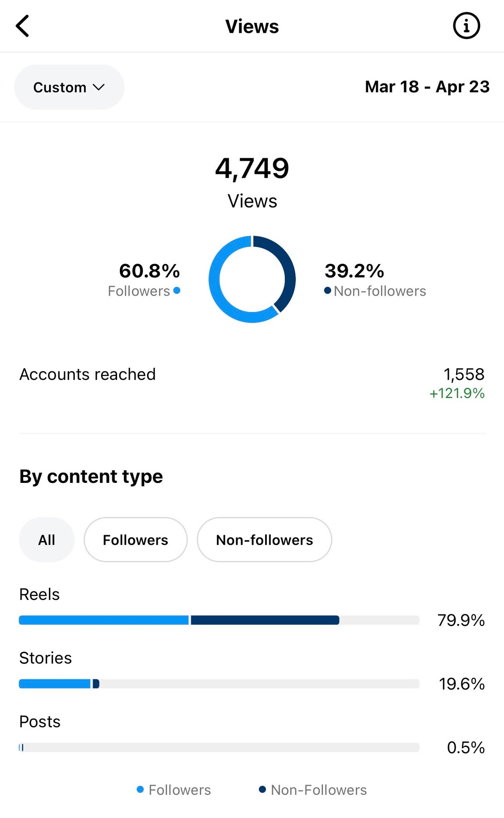The height and width of the screenshot is (818, 504).
Task: Select the Mar 18 - Apr 23 date range
Action: [x=427, y=87]
